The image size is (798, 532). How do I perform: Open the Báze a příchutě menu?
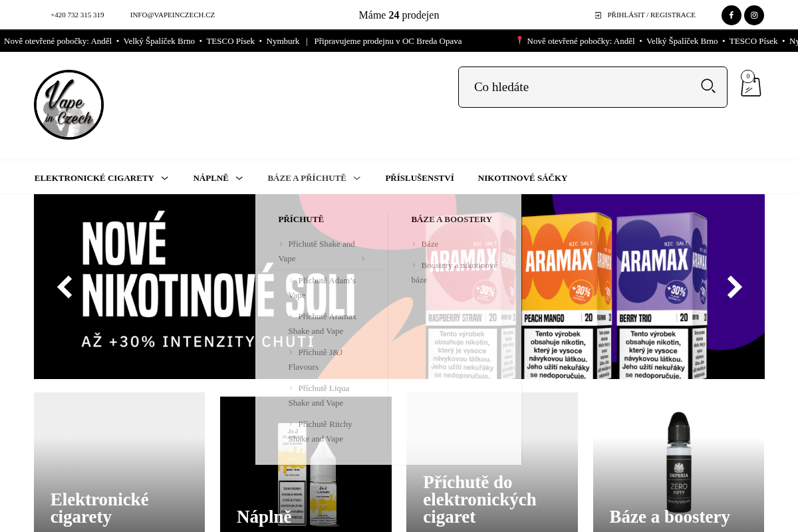click(307, 178)
